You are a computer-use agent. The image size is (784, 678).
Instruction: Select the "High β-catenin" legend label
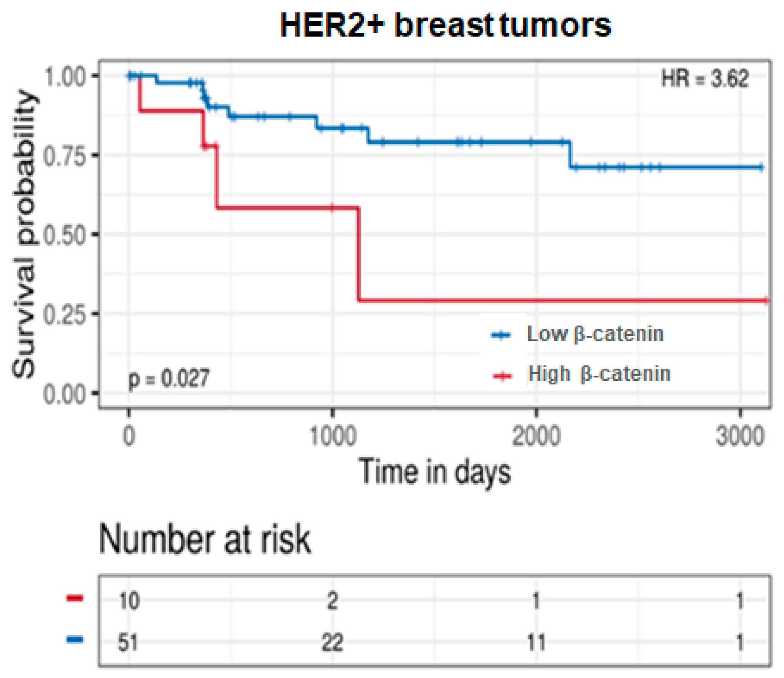pyautogui.click(x=599, y=374)
